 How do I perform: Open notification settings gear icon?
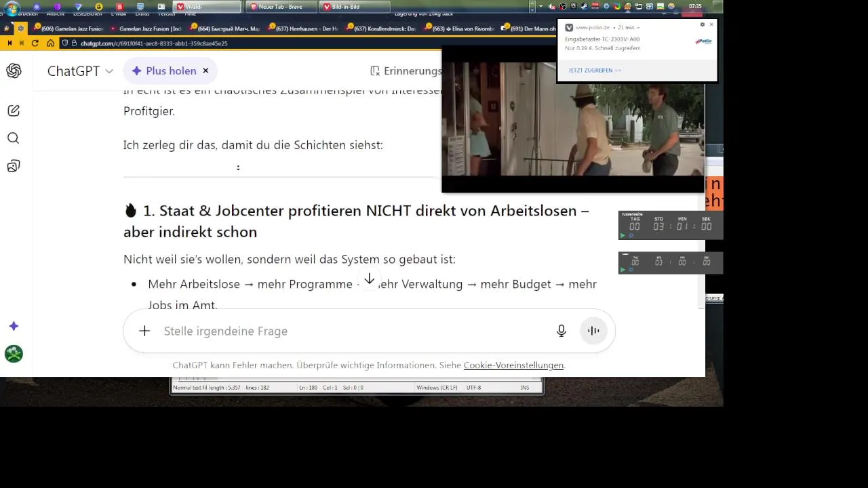click(703, 24)
